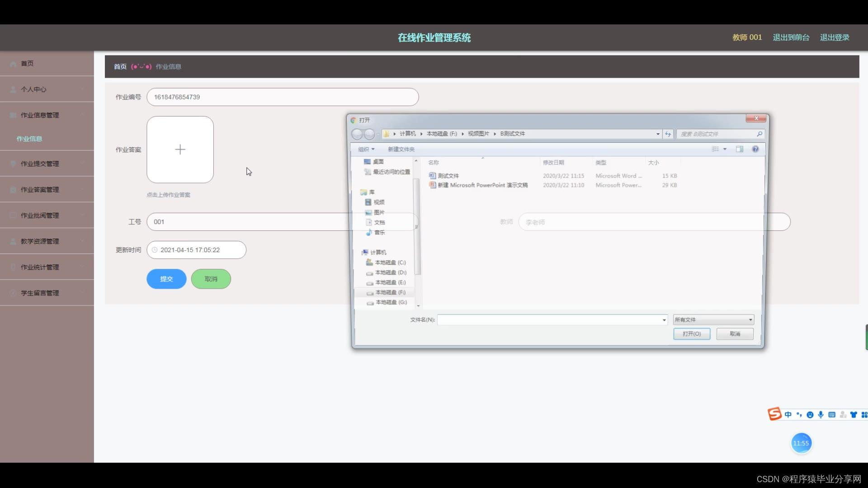Click 退出登录 link in header
The image size is (868, 488).
(x=835, y=38)
